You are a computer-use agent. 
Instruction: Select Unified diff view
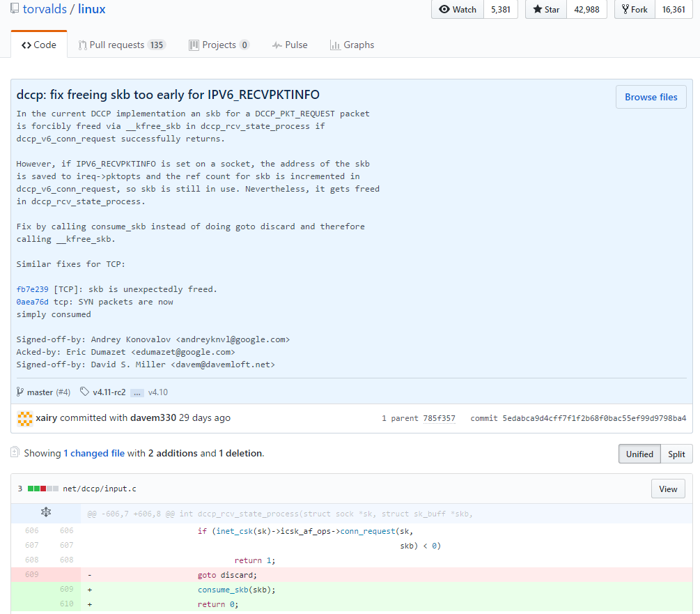coord(639,454)
